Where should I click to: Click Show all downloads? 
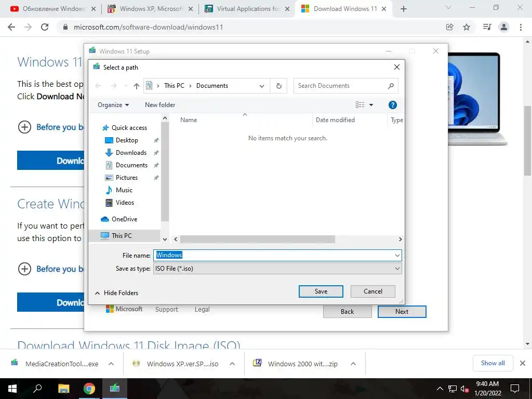(x=493, y=363)
